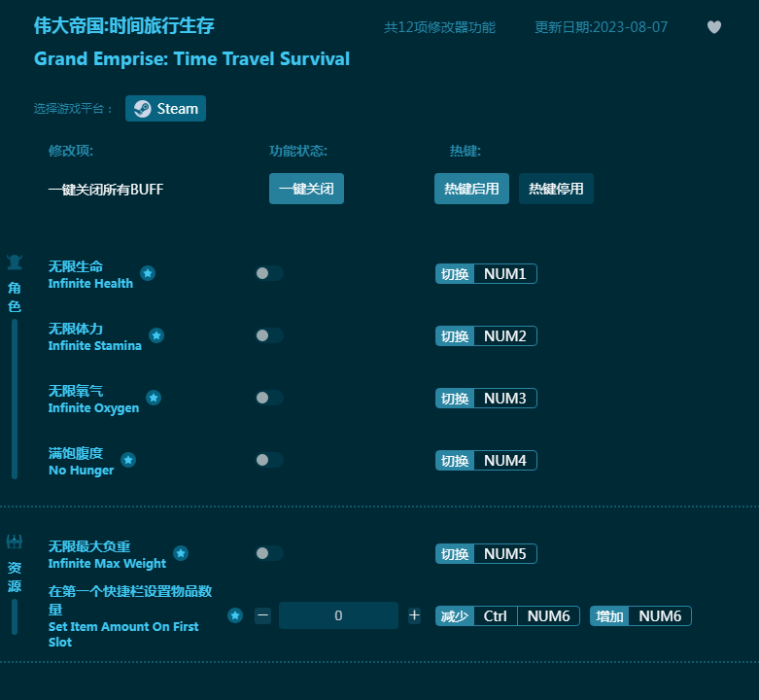Click the star icon beside Infinite Health
The width and height of the screenshot is (759, 700).
(148, 273)
